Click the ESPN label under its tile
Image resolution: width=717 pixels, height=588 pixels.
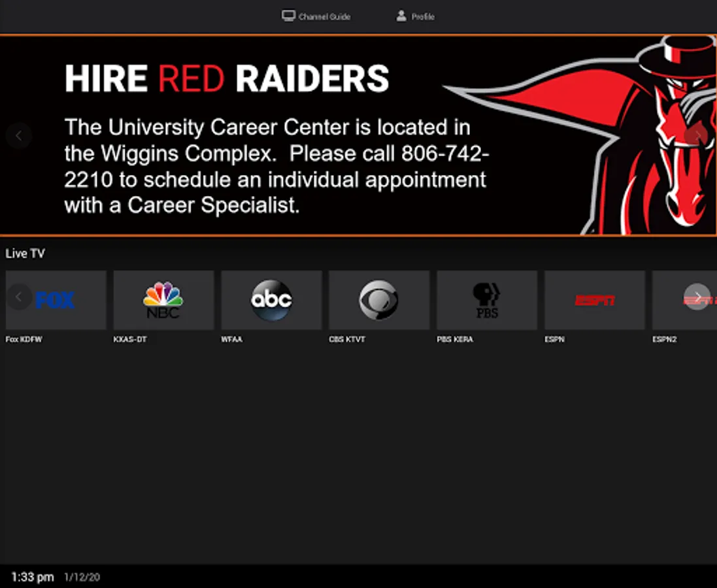(555, 339)
